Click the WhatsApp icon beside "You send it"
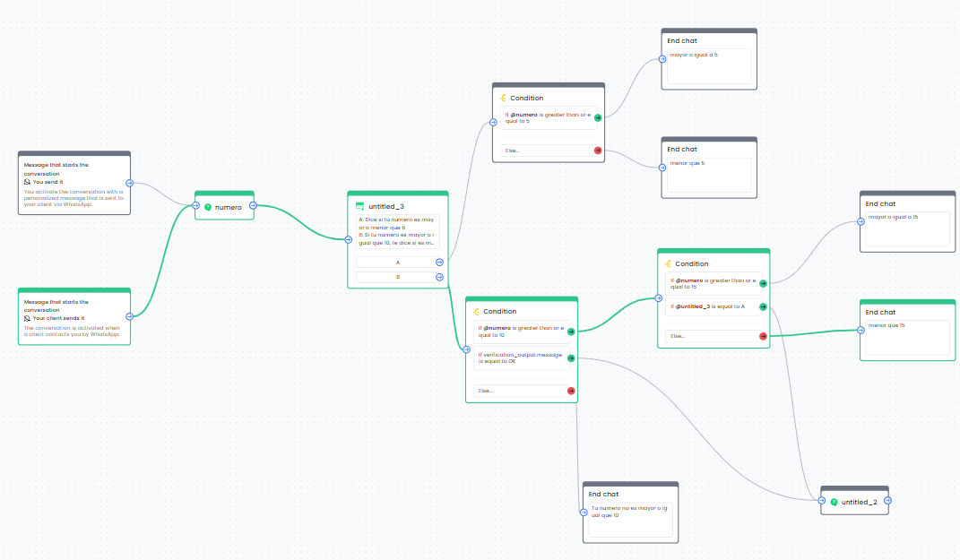 pos(27,181)
